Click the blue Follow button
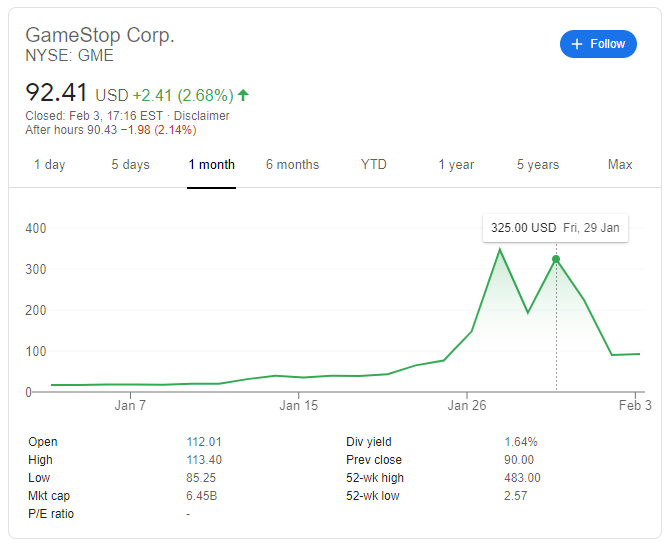 [598, 44]
